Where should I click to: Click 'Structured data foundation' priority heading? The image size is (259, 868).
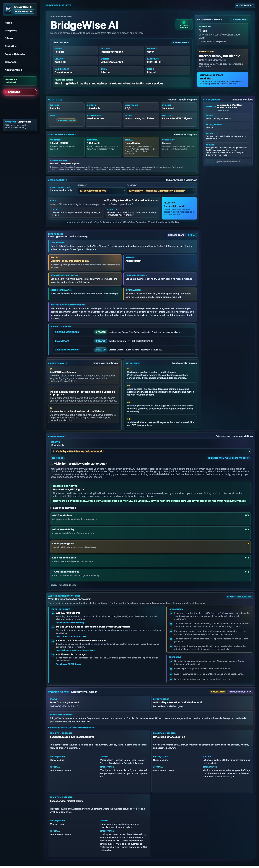tap(169, 737)
